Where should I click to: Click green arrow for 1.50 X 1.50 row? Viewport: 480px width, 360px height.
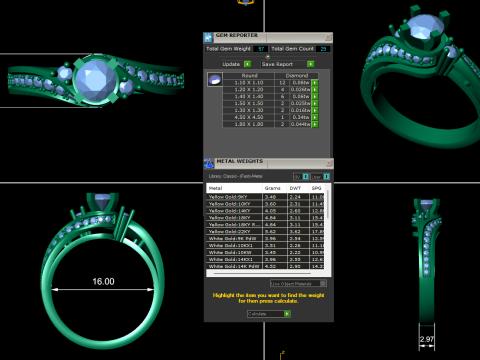(x=315, y=103)
